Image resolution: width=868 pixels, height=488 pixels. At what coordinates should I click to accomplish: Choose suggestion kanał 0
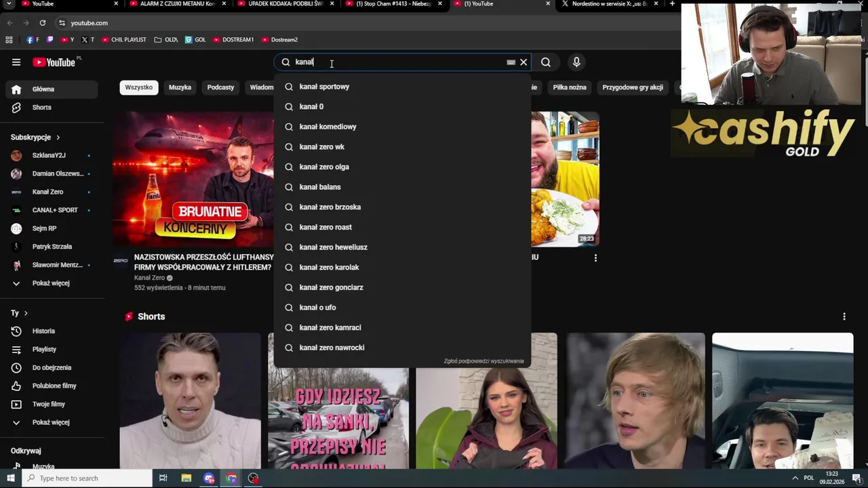[x=402, y=107]
